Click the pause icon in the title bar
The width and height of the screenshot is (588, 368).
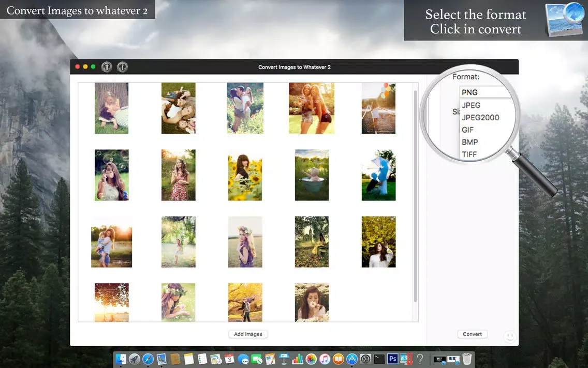point(106,67)
